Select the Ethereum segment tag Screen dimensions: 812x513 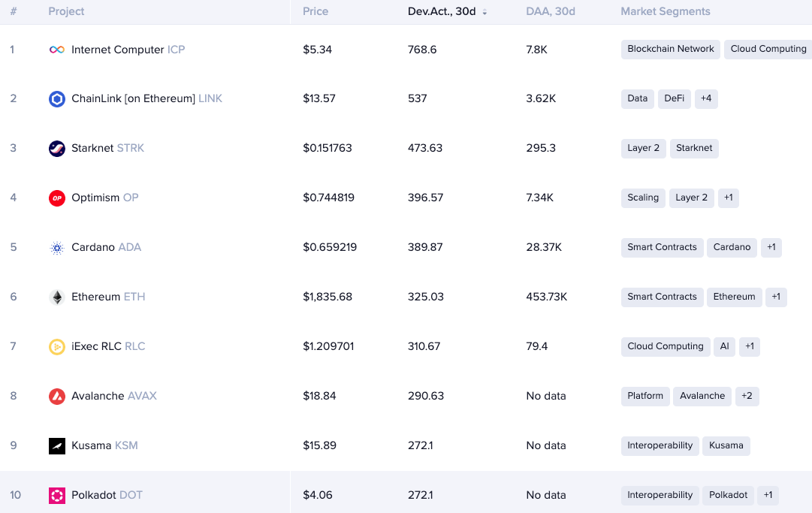[735, 297]
